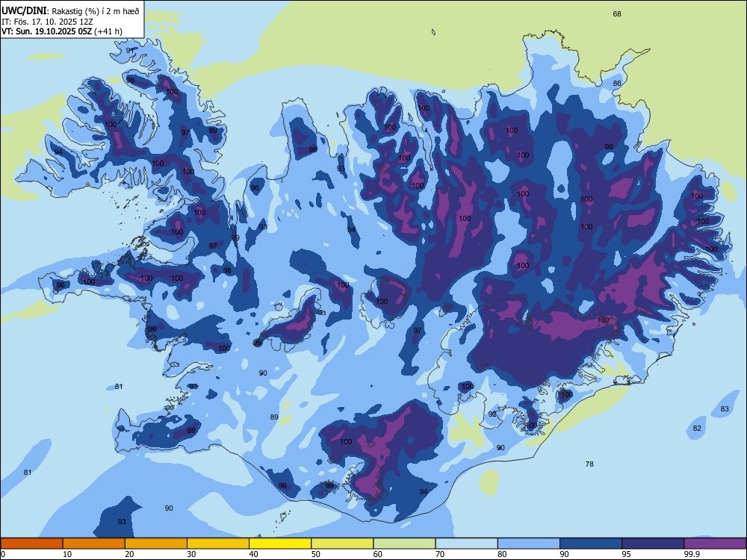Click the title 'UWC/DINI: Rakastig (%) í 2 m hæð'

[x=70, y=11]
